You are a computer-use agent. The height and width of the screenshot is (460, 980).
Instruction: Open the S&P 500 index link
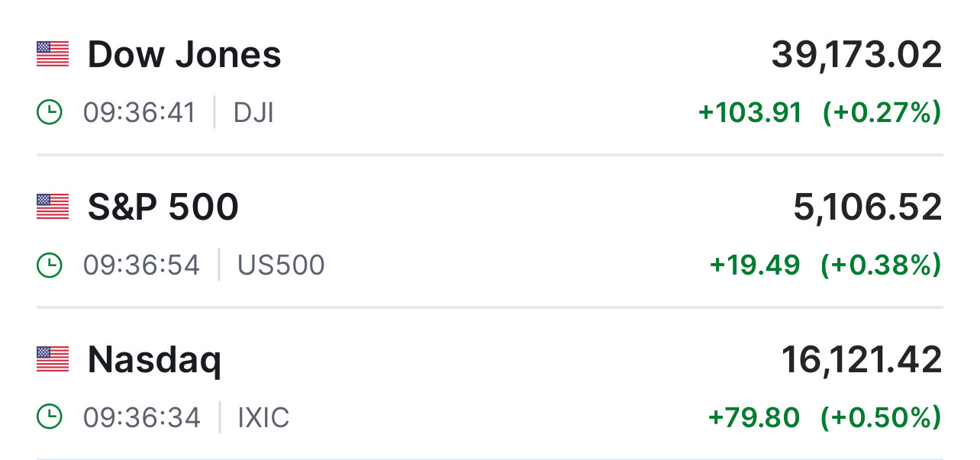[x=163, y=207]
